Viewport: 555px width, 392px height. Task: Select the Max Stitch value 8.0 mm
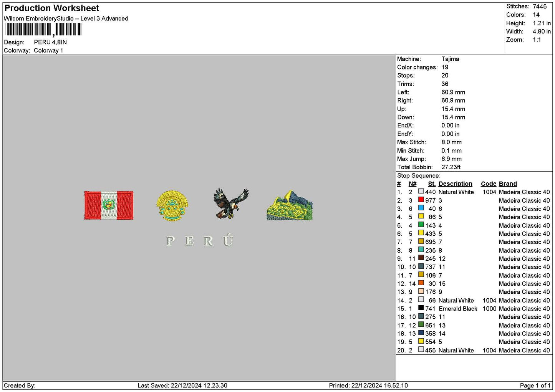click(452, 142)
